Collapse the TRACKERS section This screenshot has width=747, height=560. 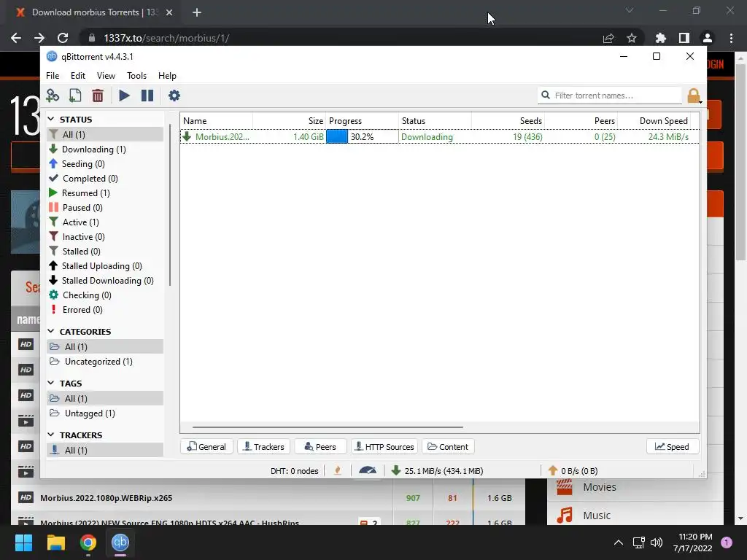pos(51,435)
